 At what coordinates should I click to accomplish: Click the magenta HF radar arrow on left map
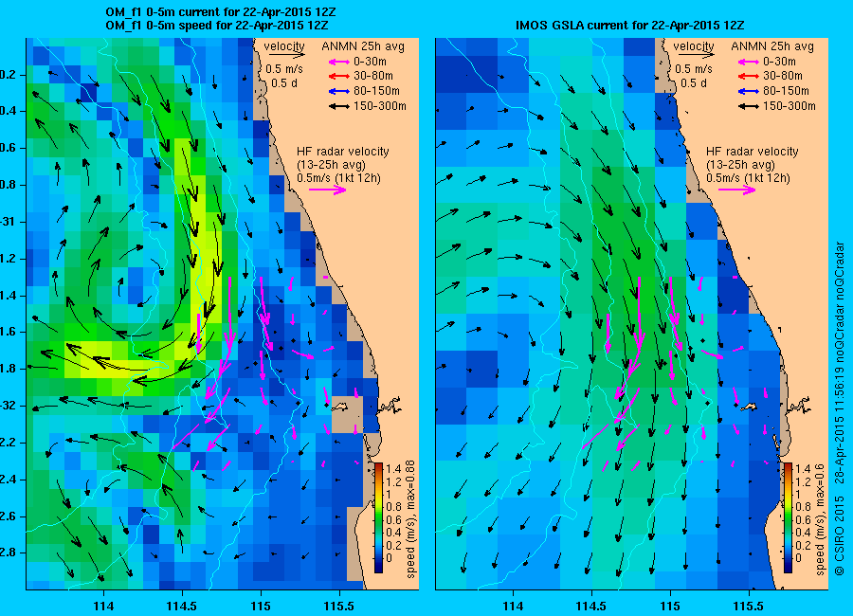click(x=328, y=190)
